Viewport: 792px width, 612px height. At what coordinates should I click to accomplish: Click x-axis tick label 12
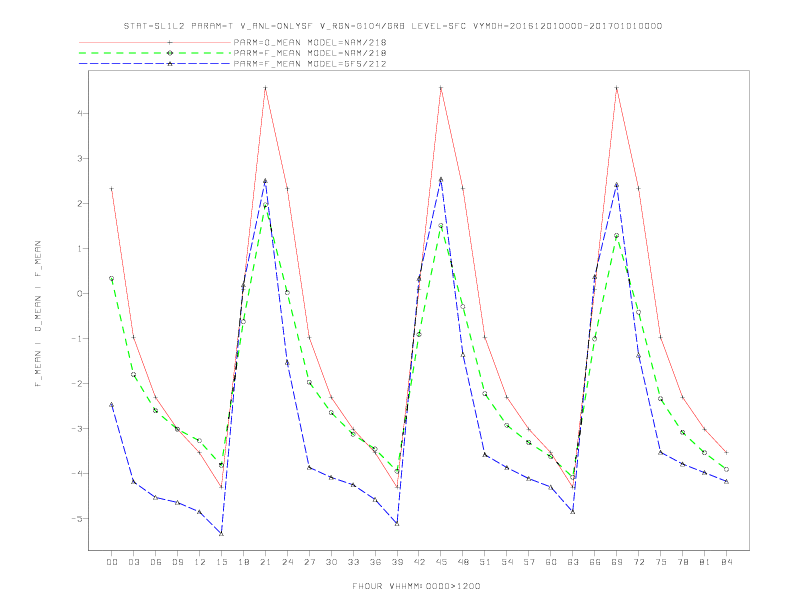[x=200, y=562]
